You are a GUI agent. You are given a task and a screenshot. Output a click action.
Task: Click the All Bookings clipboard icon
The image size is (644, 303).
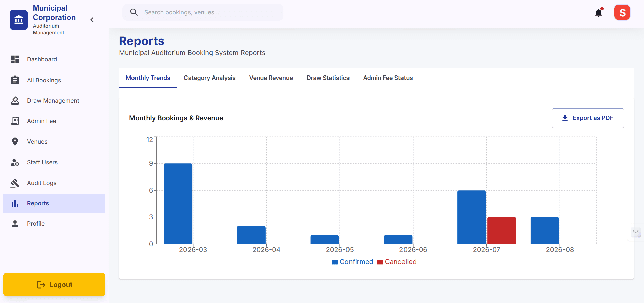pos(15,80)
